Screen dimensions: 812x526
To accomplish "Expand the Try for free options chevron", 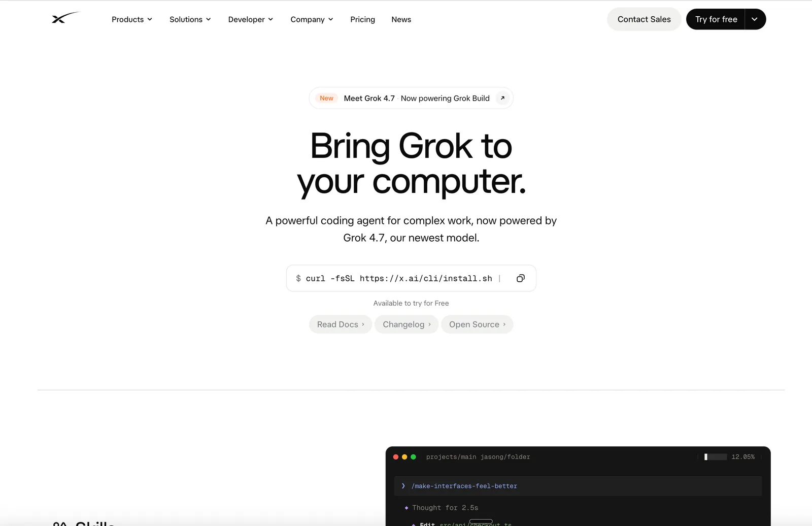I will 755,19.
